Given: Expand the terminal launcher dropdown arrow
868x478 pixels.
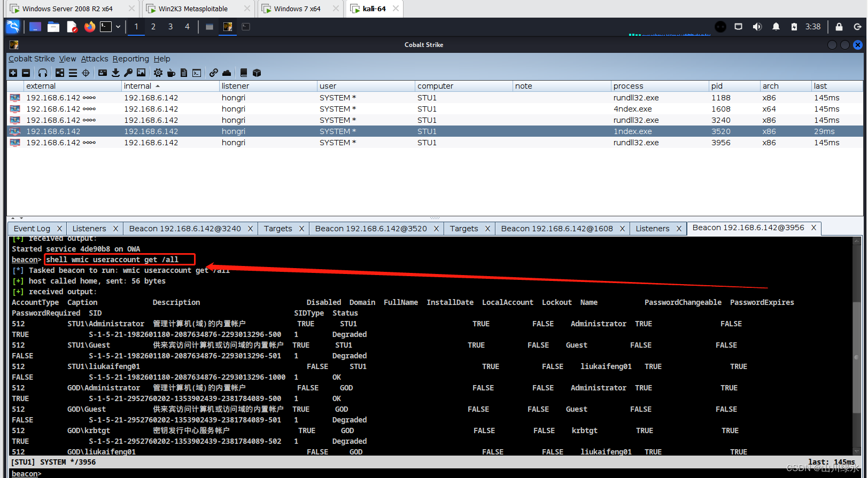Looking at the screenshot, I should (118, 27).
